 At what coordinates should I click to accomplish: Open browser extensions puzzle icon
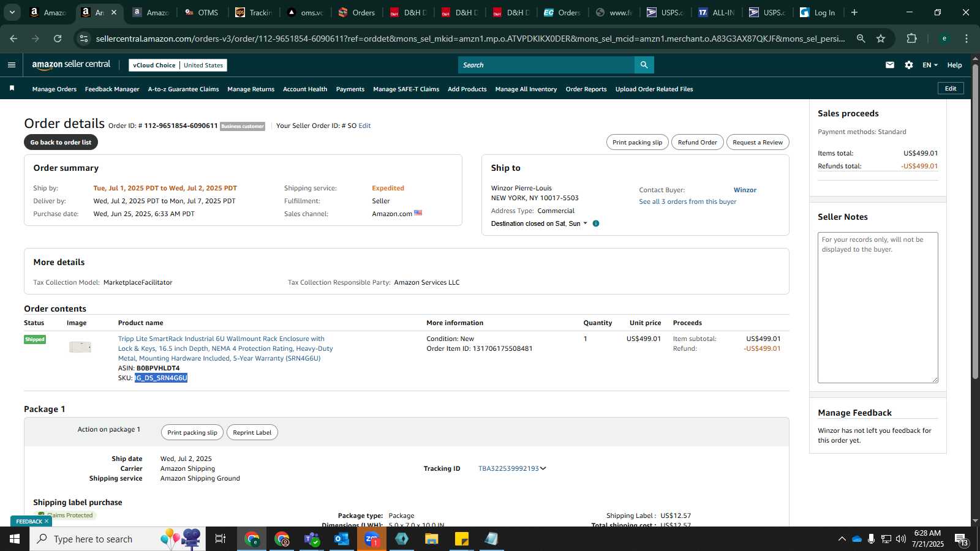click(x=911, y=39)
